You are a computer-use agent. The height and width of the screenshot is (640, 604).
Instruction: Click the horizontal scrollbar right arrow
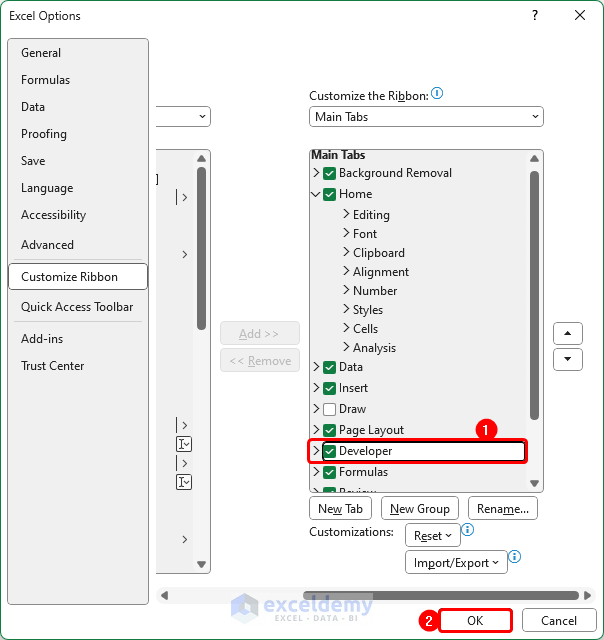pyautogui.click(x=588, y=596)
